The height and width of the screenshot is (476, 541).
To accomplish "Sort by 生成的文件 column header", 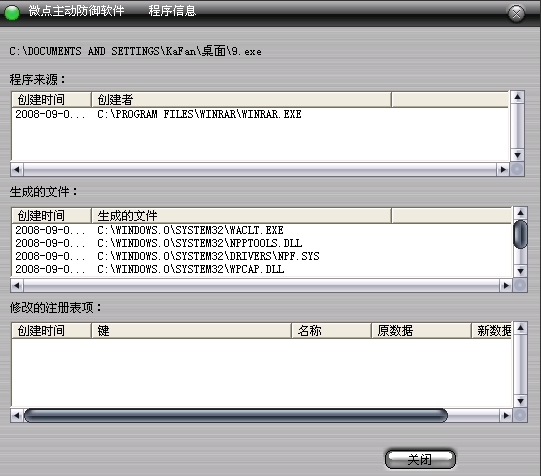I will click(x=241, y=216).
